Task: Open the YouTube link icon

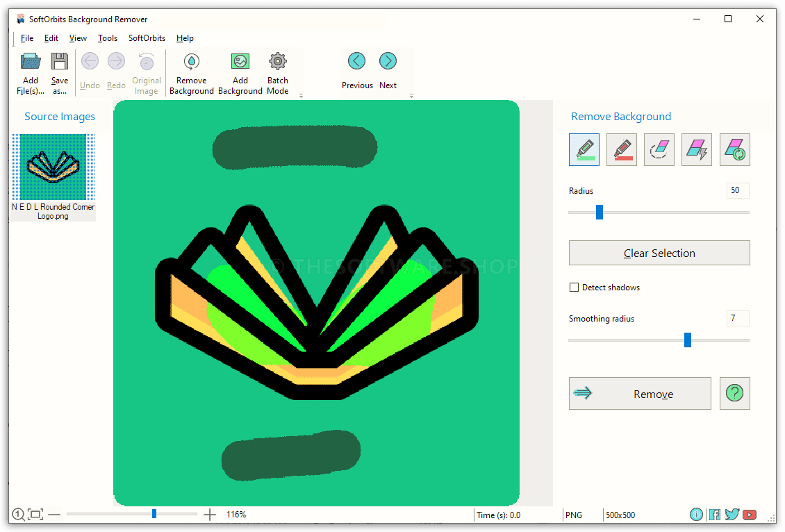Action: 750,515
